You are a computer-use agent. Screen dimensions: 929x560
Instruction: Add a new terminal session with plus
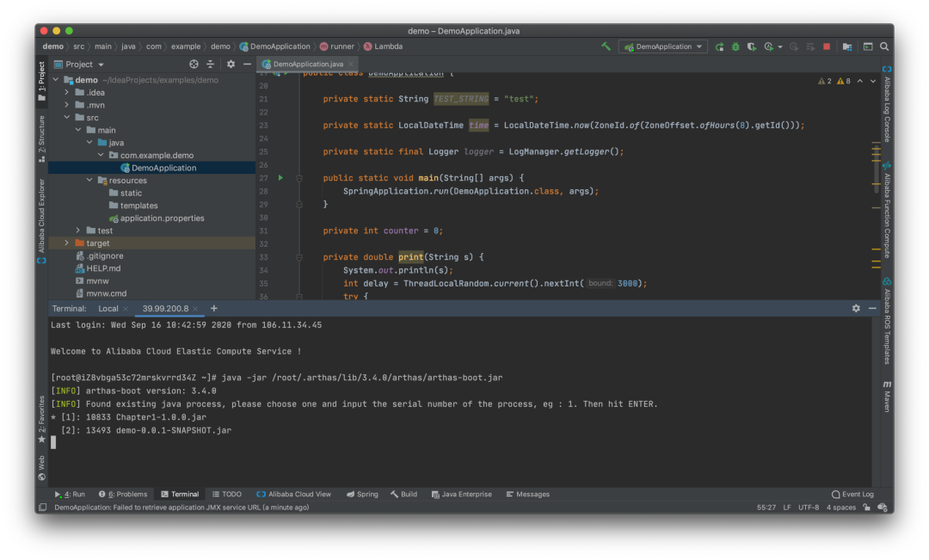pos(214,308)
